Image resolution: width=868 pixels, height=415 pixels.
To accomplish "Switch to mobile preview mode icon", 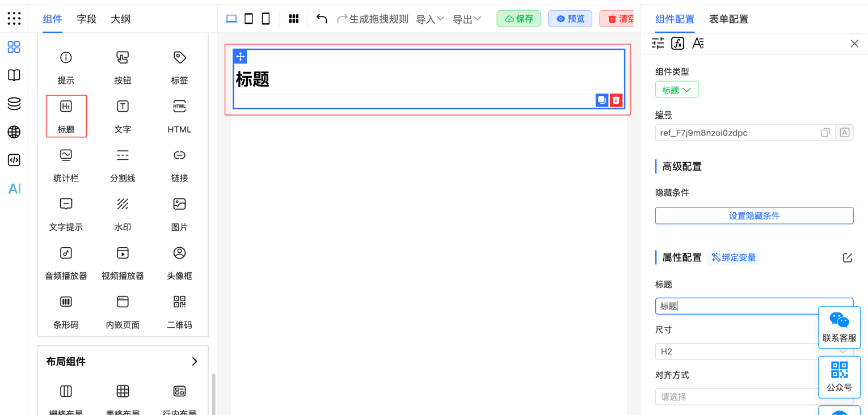I will tap(266, 18).
